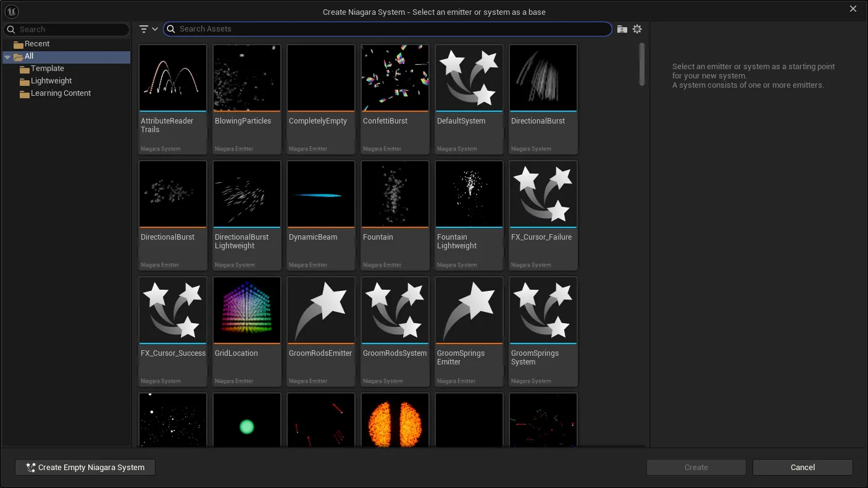Select the Lightweight folder
The width and height of the screenshot is (868, 488).
pyautogui.click(x=51, y=81)
